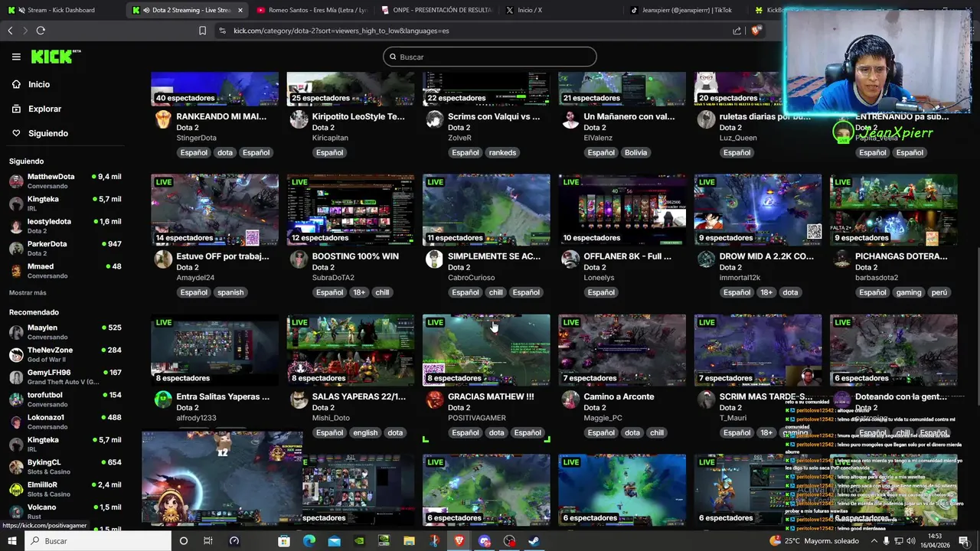Click the immortal12k channel avatar

pyautogui.click(x=706, y=259)
